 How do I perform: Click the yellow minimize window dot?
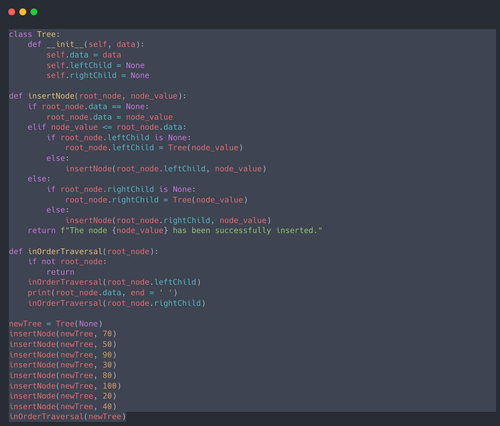pos(23,12)
